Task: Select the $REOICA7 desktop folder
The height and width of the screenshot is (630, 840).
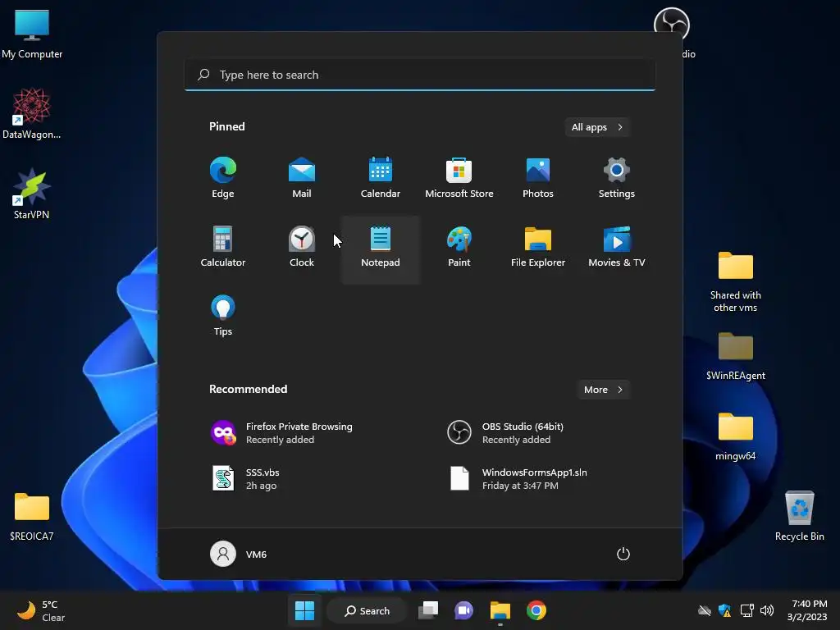Action: (x=32, y=516)
